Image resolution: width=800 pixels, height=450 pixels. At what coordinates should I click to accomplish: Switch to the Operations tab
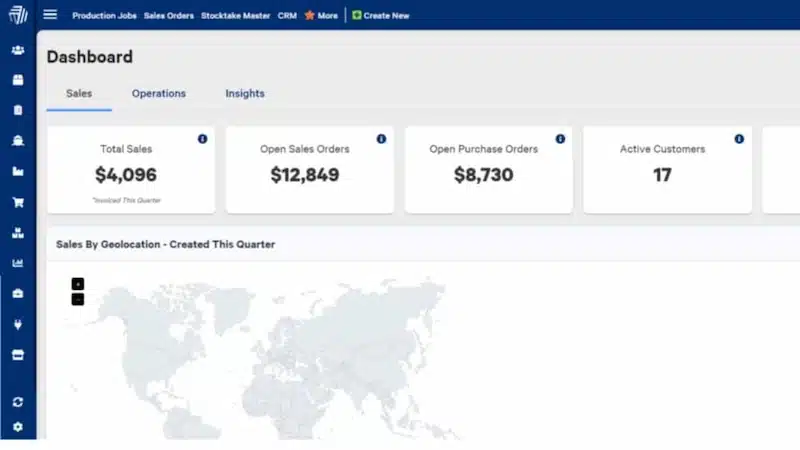(159, 93)
